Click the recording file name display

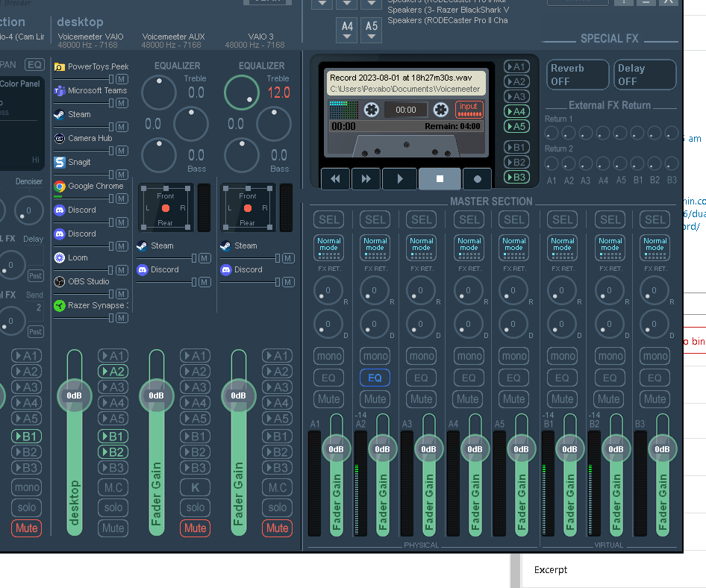pos(406,84)
